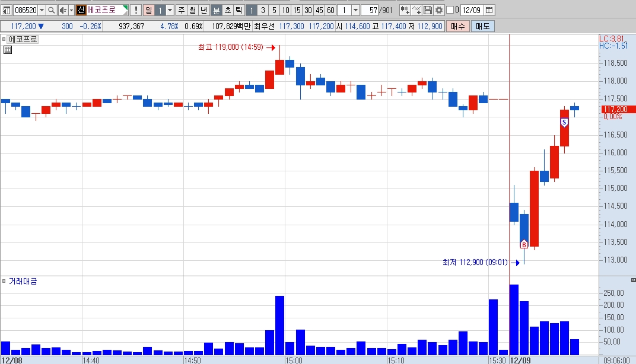Click the candle count field showing 57
The image size is (636, 364).
(x=370, y=10)
